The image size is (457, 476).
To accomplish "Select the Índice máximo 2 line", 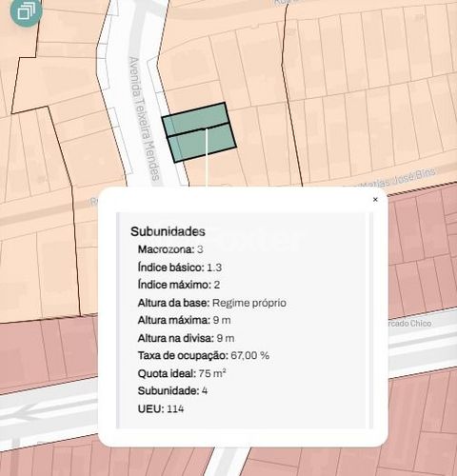I will point(179,285).
